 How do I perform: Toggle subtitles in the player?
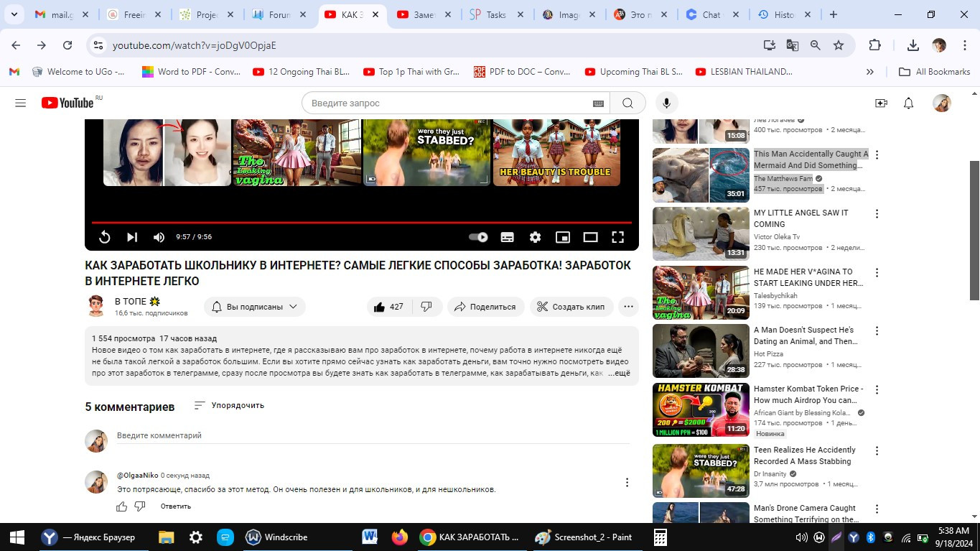click(x=507, y=237)
